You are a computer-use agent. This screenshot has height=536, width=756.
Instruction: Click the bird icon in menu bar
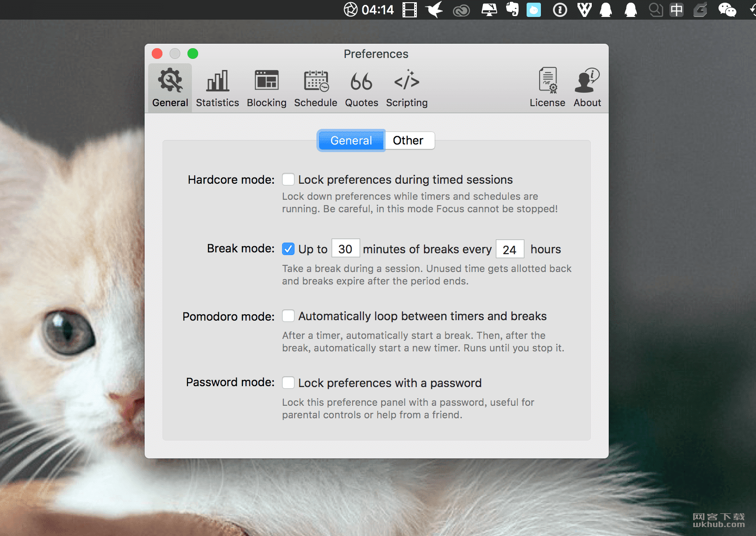pos(434,10)
